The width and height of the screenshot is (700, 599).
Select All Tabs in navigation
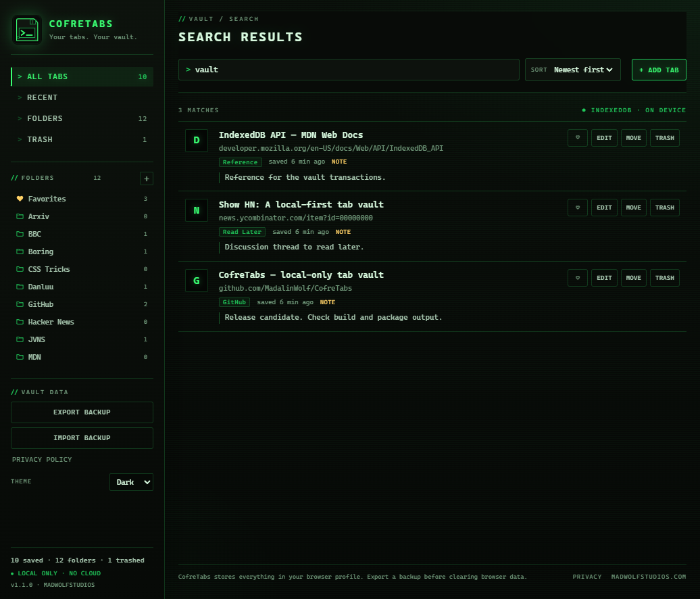(82, 77)
